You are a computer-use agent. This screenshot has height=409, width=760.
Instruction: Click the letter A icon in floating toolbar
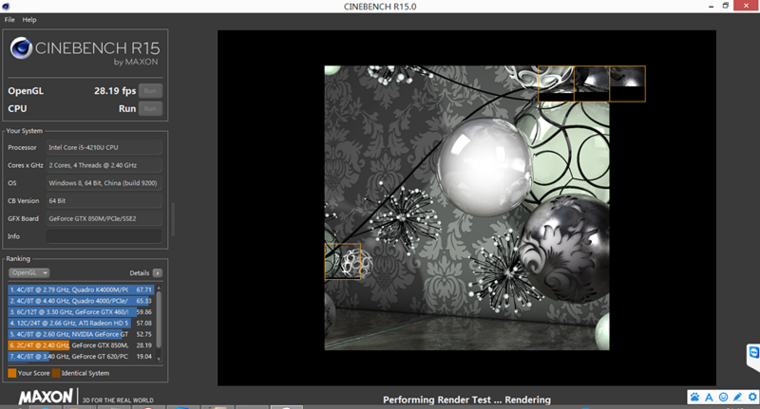(709, 397)
